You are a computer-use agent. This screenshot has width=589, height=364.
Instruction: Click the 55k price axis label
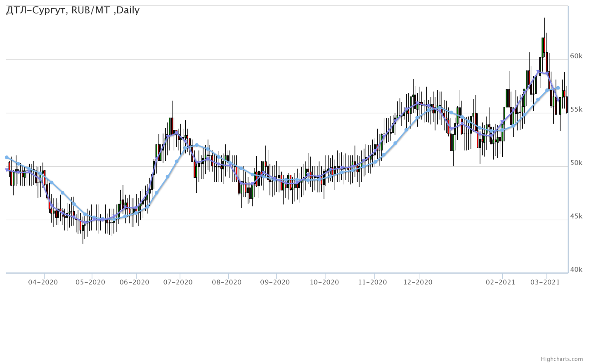tap(576, 110)
